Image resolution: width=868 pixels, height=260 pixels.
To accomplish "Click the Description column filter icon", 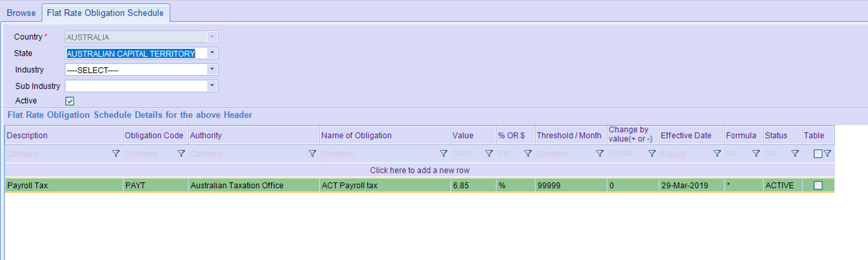I will (115, 154).
